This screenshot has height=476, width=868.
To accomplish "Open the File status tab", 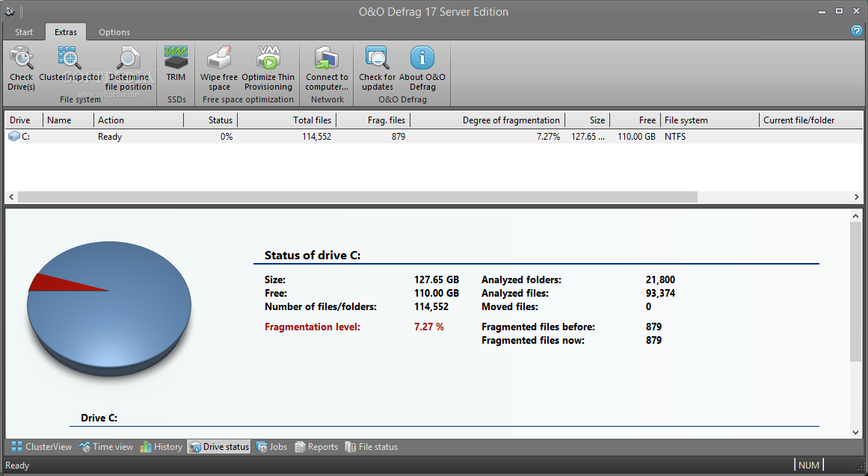I will [372, 447].
